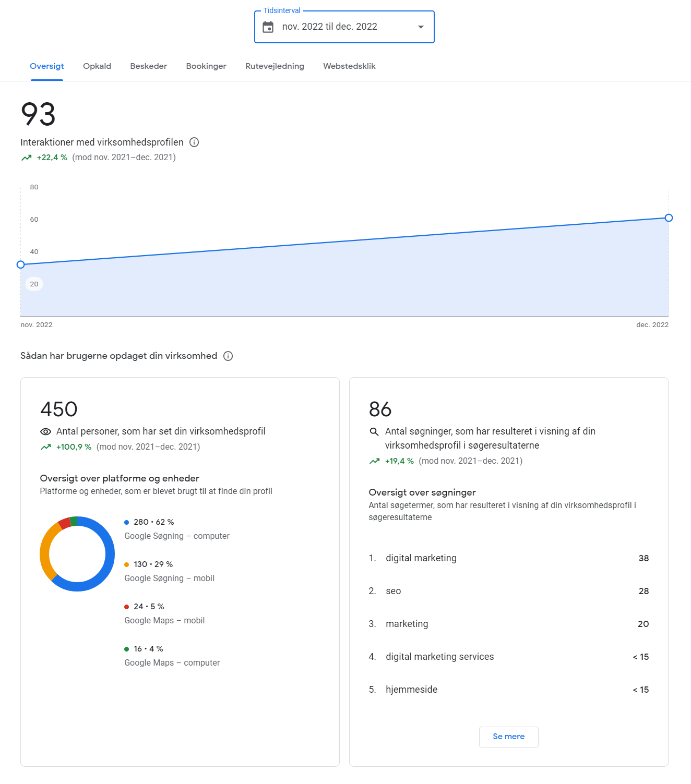
Task: Click Google Maps – mobil label
Action: tap(164, 621)
